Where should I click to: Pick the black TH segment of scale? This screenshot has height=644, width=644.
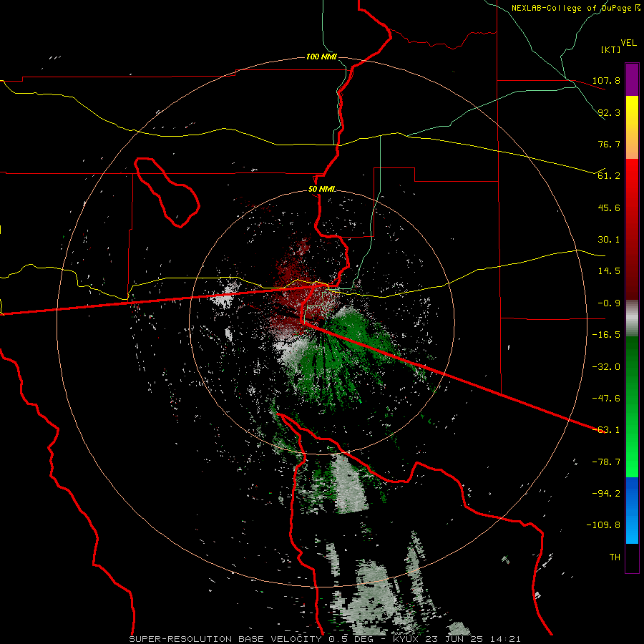click(x=632, y=558)
